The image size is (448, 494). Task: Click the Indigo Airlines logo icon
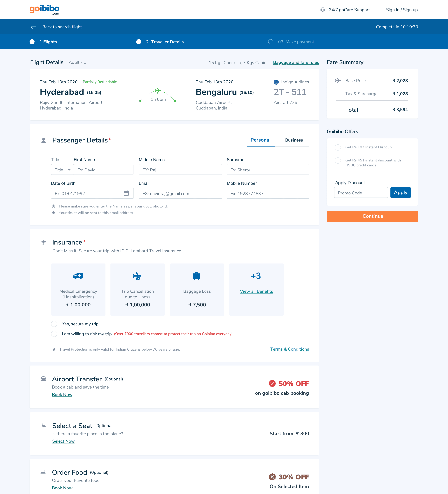[276, 82]
